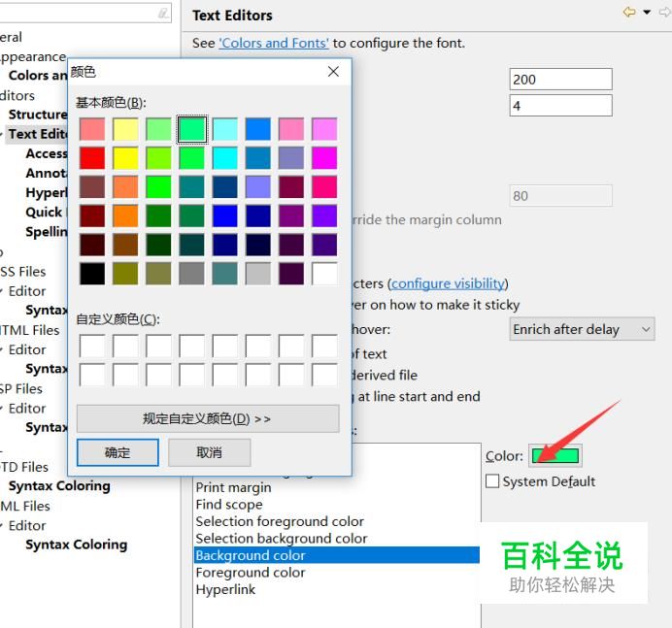
Task: Select Text Editors tree item
Action: tap(38, 134)
